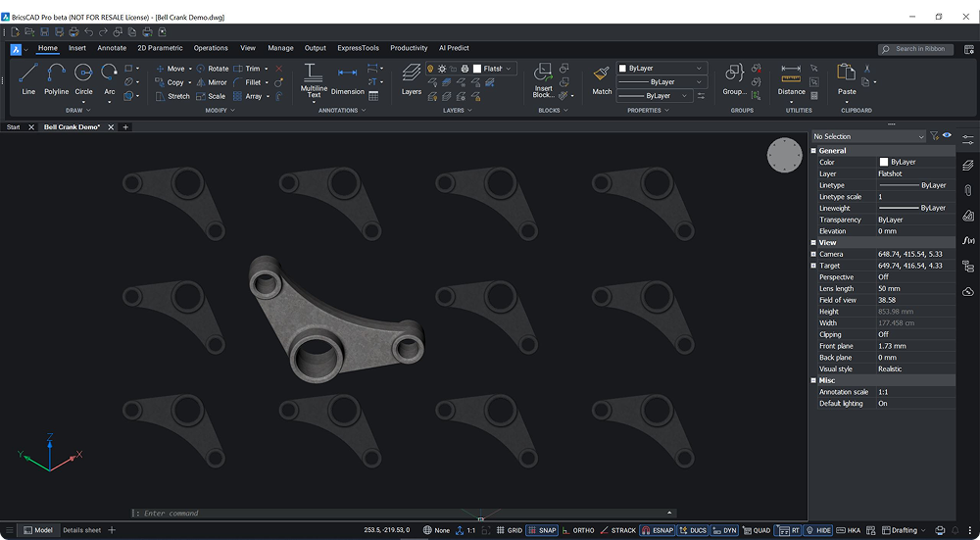Screen dimensions: 980x540
Task: Switch to the Details sheet layout tab
Action: coord(81,530)
